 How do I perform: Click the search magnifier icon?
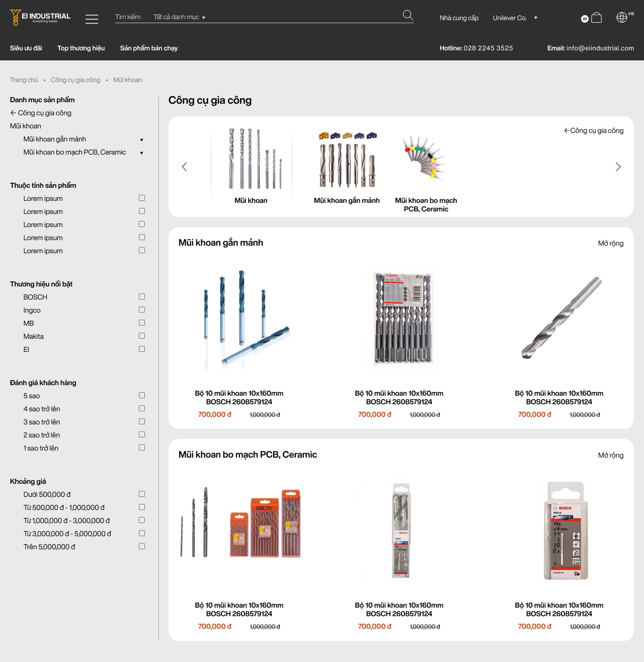click(408, 16)
